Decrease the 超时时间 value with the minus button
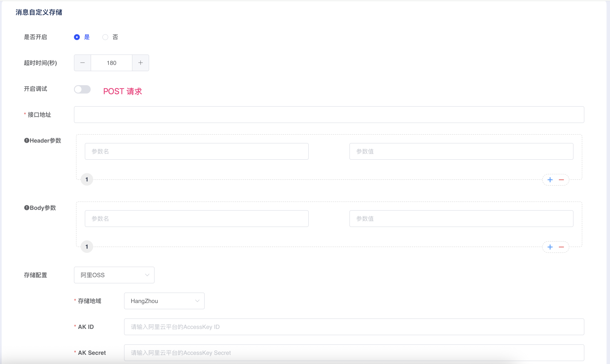The image size is (610, 364). (82, 63)
